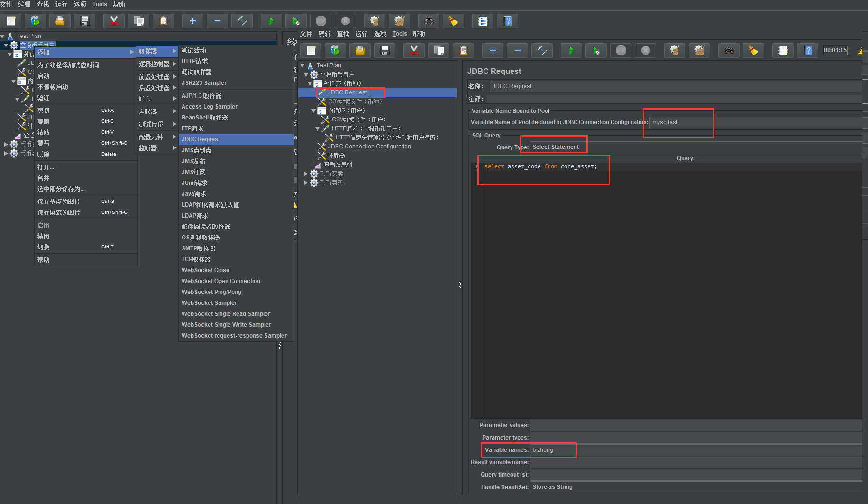Click Shutdown icon in JDBC Request window toolbar

pos(646,50)
